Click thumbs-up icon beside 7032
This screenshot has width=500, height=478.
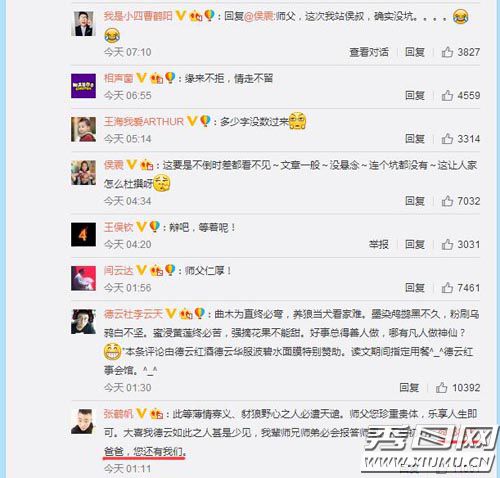(x=447, y=201)
